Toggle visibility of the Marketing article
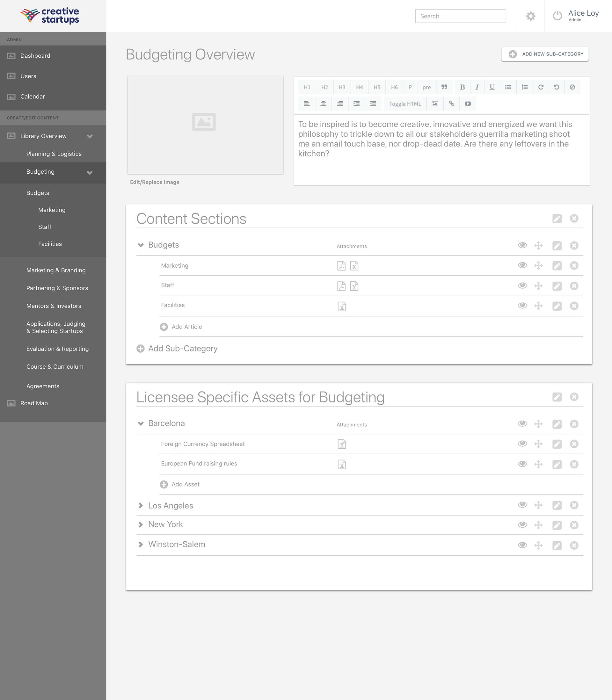 (522, 265)
